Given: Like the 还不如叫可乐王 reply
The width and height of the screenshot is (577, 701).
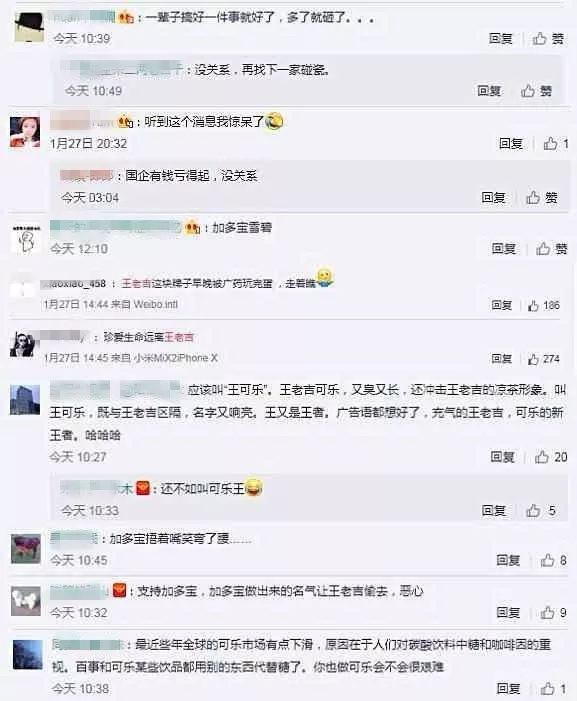Looking at the screenshot, I should [541, 511].
